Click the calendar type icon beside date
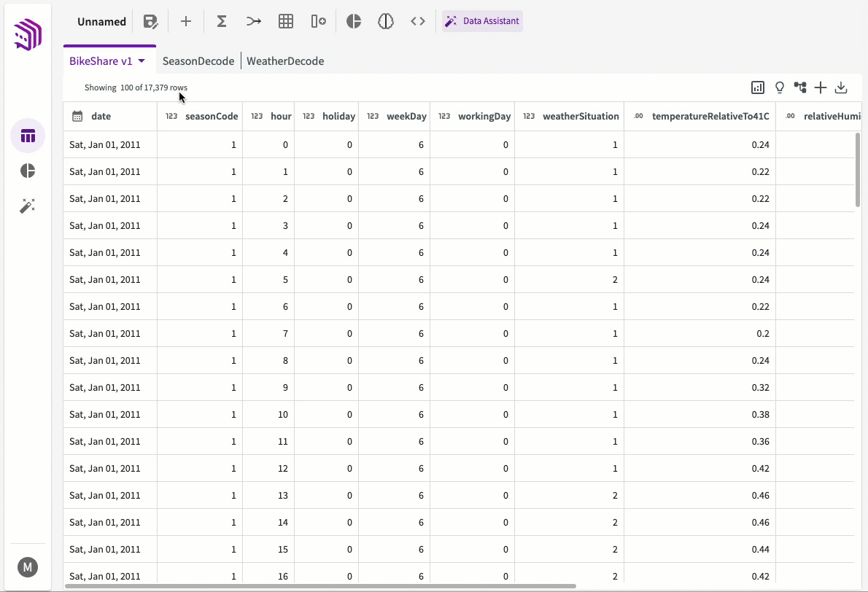 point(77,116)
